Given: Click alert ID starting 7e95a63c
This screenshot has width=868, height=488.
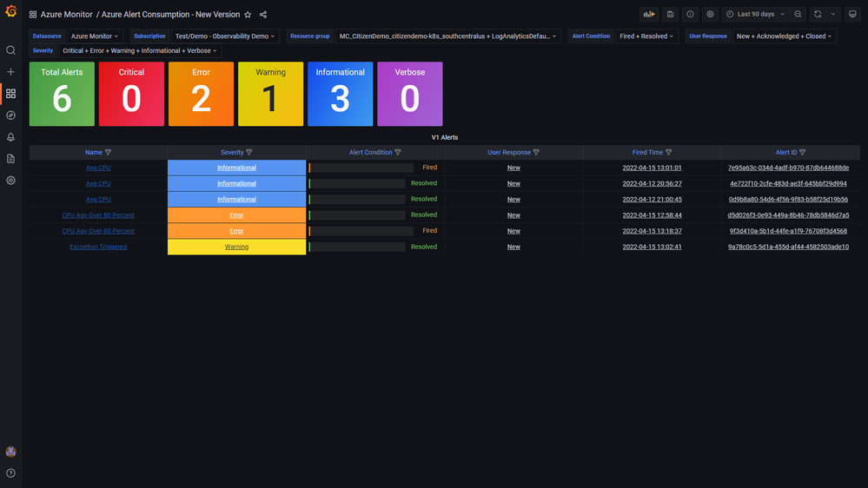Looking at the screenshot, I should 788,168.
